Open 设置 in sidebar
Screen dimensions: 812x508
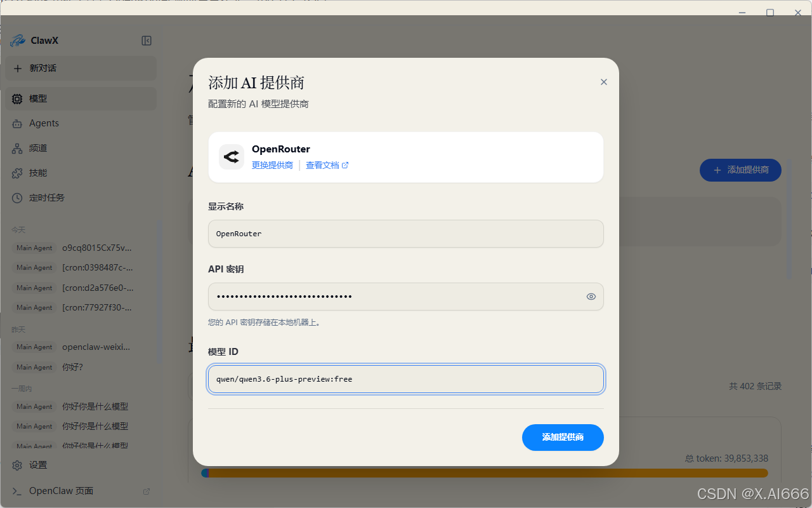81,465
